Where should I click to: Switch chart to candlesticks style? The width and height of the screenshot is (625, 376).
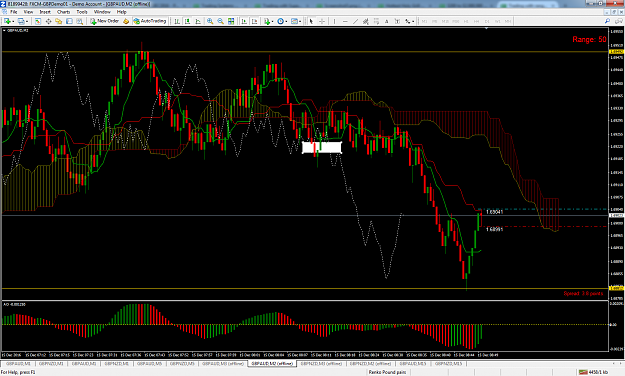[x=187, y=21]
